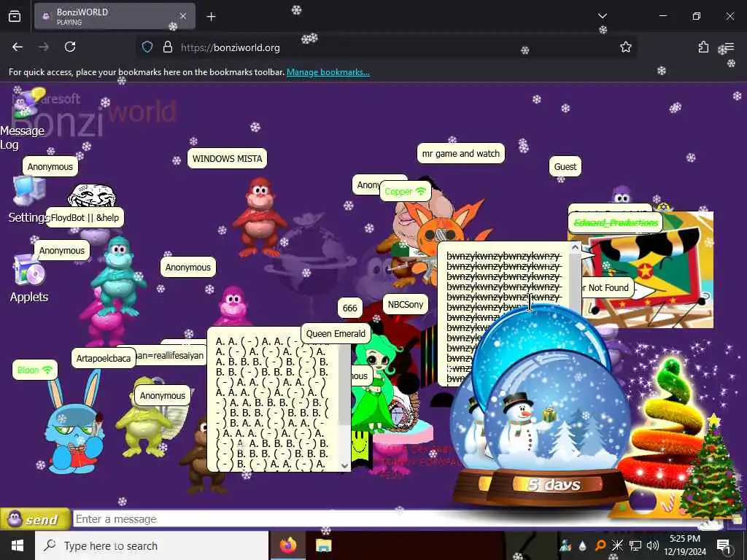Close the BonziWORLD tab

pyautogui.click(x=183, y=16)
